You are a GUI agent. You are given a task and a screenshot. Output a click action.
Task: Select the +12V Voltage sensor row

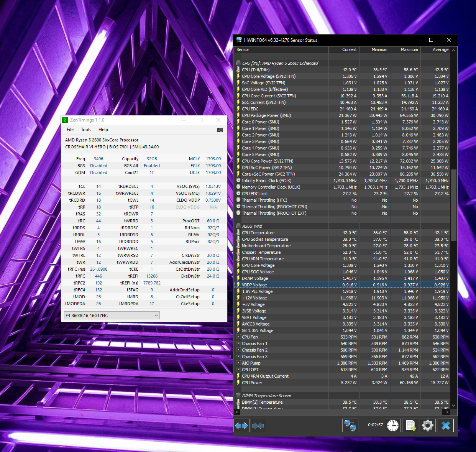[x=342, y=298]
